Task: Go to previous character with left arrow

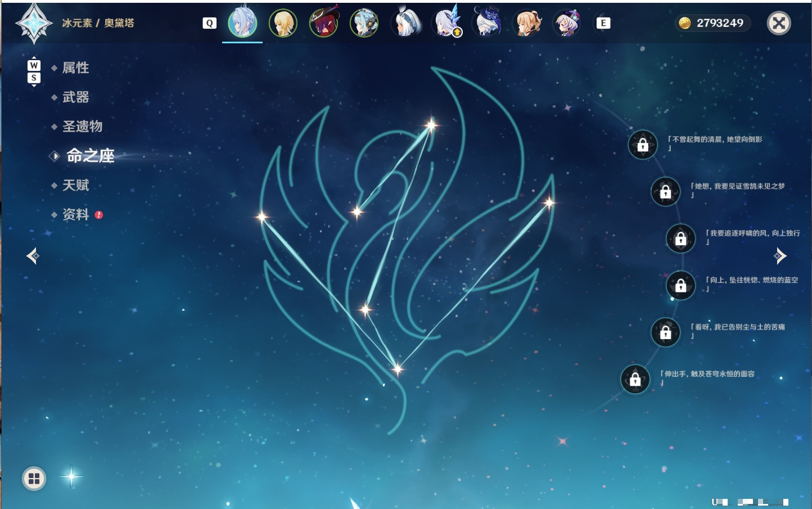Action: (x=33, y=256)
